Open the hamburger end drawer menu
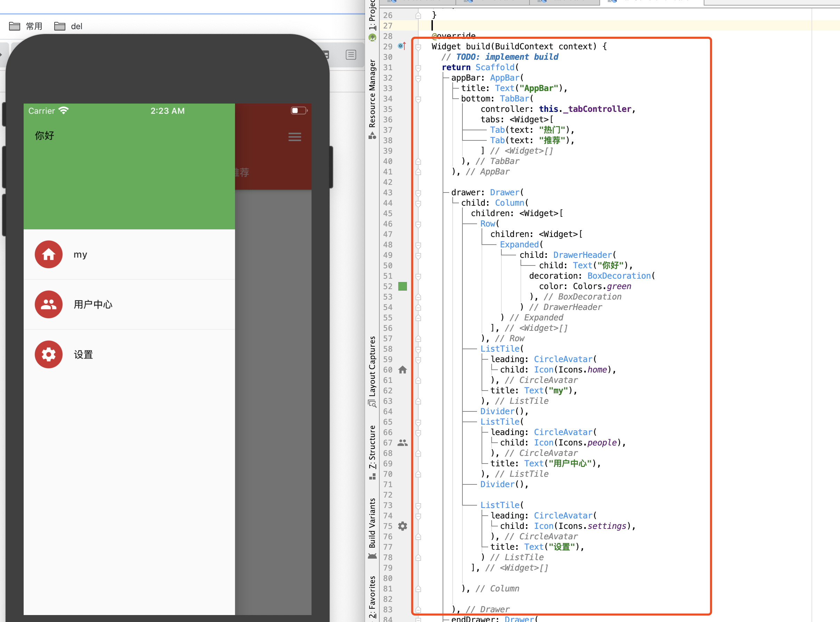Image resolution: width=840 pixels, height=622 pixels. coord(294,137)
